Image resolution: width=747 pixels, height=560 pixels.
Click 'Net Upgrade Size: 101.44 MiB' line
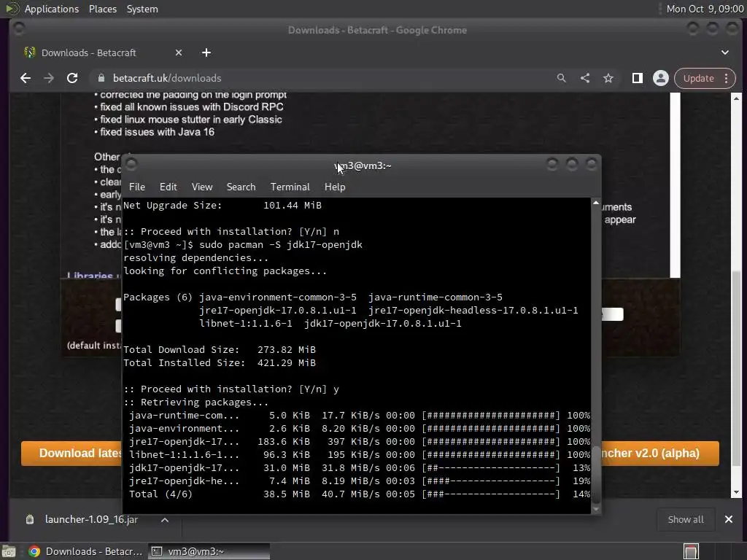tap(222, 205)
